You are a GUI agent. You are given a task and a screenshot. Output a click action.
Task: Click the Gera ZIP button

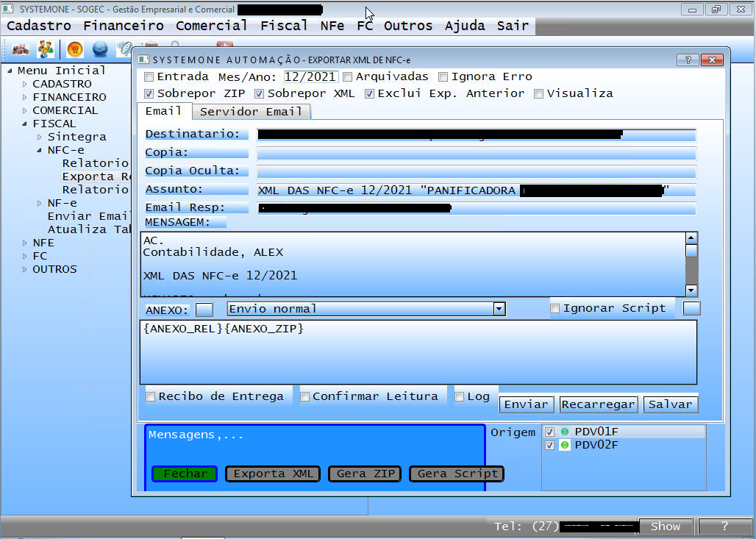pos(365,474)
